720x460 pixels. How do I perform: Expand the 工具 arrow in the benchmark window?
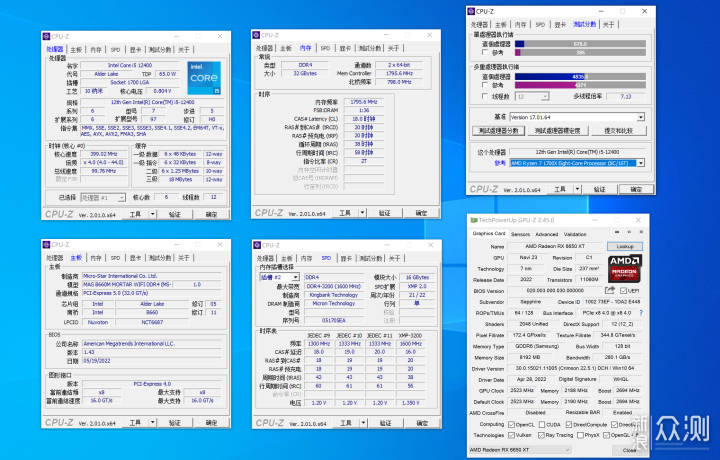578,189
